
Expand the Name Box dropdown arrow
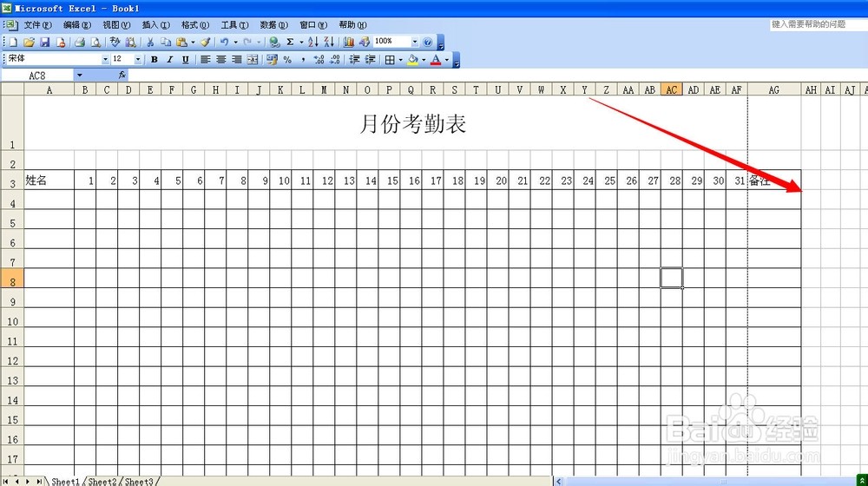pos(80,76)
